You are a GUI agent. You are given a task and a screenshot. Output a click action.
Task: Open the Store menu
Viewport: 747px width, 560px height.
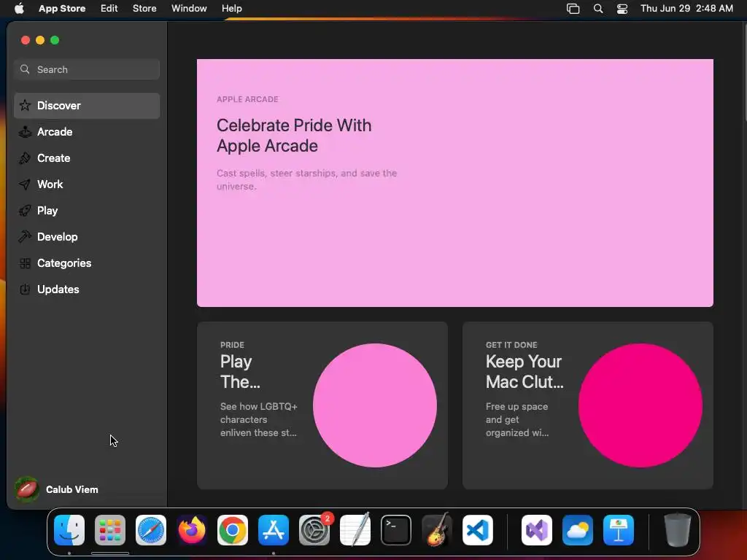pos(144,9)
